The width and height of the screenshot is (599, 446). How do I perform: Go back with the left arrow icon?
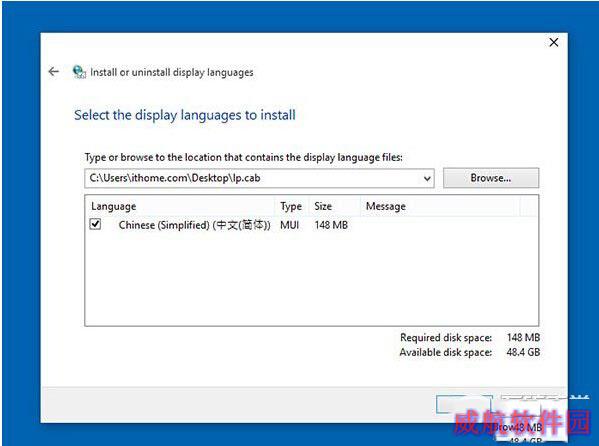pyautogui.click(x=53, y=71)
